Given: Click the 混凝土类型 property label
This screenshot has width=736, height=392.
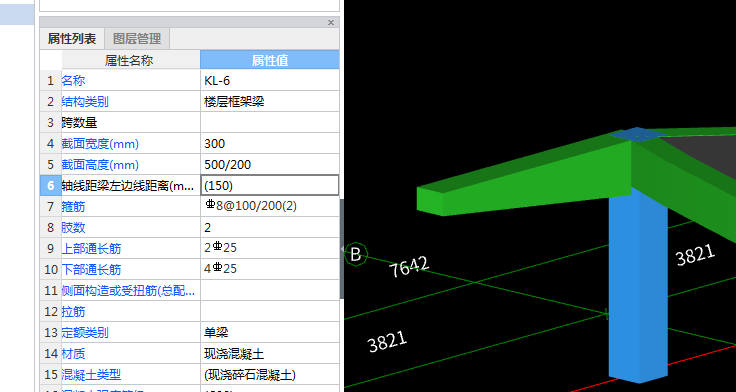Looking at the screenshot, I should coord(91,375).
